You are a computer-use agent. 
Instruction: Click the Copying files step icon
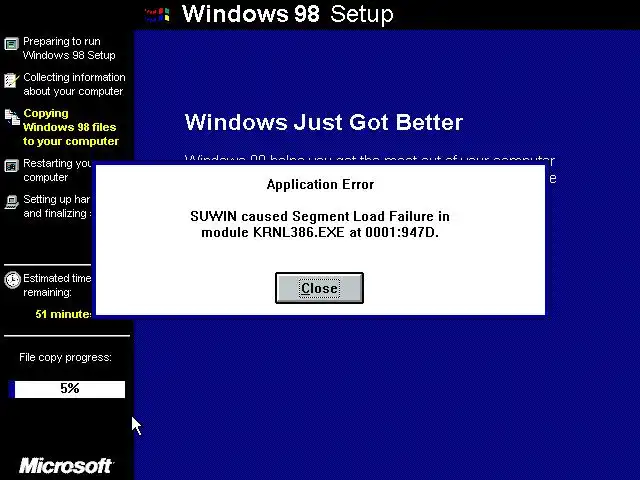pyautogui.click(x=12, y=117)
